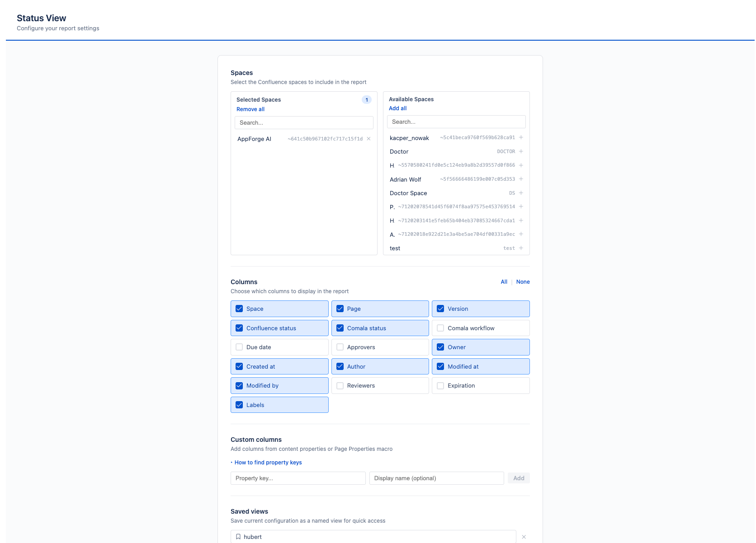Disable the Confluence status column
Image resolution: width=756 pixels, height=543 pixels.
(239, 328)
